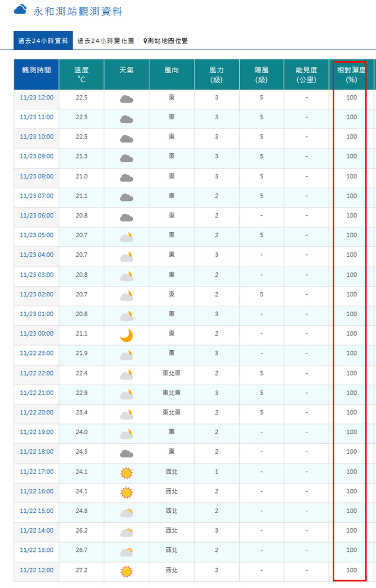Click the page title 永和測站觀測資料
The height and width of the screenshot is (588, 376).
click(x=77, y=11)
